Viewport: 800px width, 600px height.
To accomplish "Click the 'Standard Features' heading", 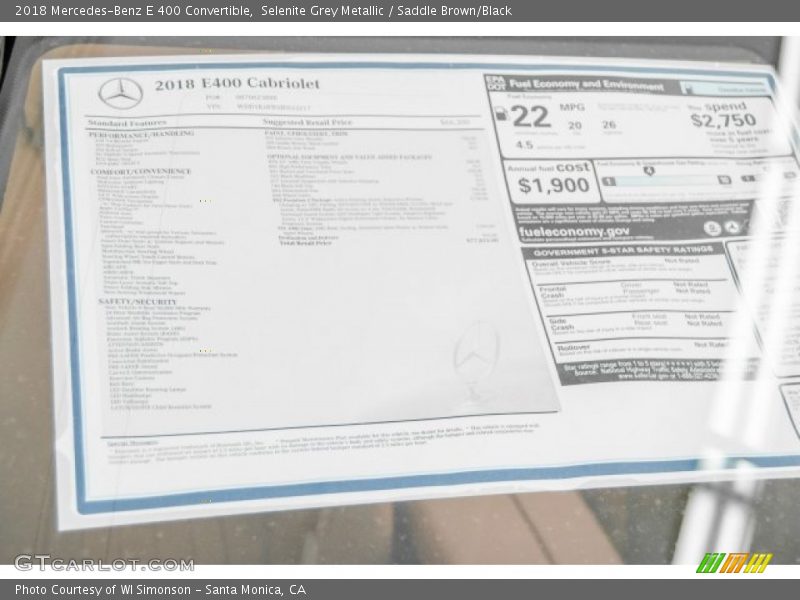I will [x=127, y=123].
